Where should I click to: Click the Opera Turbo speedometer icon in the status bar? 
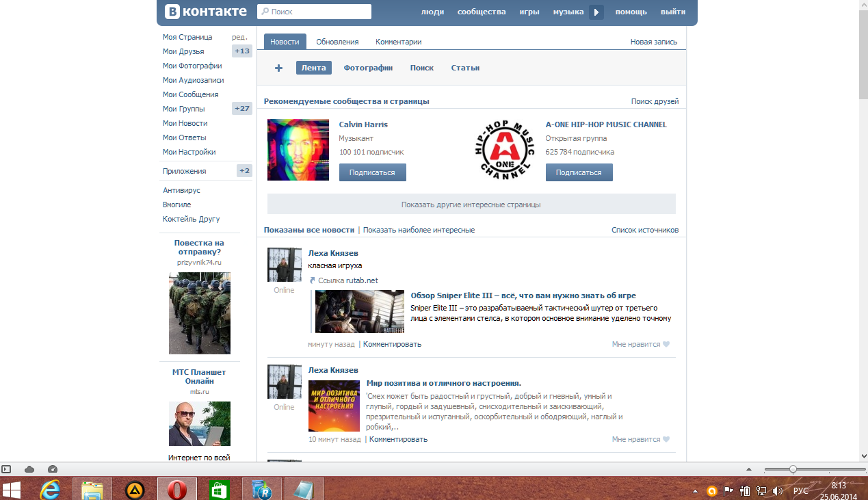(x=53, y=469)
